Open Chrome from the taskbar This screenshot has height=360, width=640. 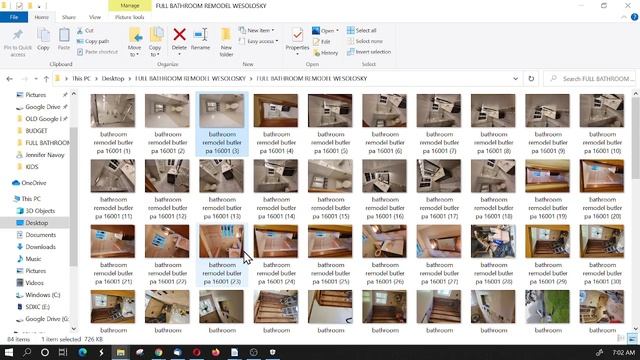click(x=158, y=352)
